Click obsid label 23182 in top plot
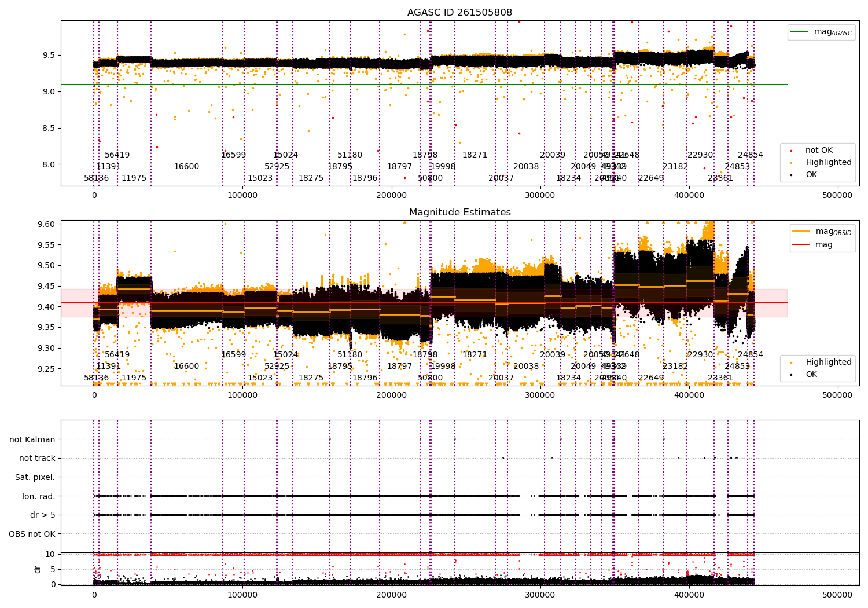The width and height of the screenshot is (868, 608). tap(675, 167)
